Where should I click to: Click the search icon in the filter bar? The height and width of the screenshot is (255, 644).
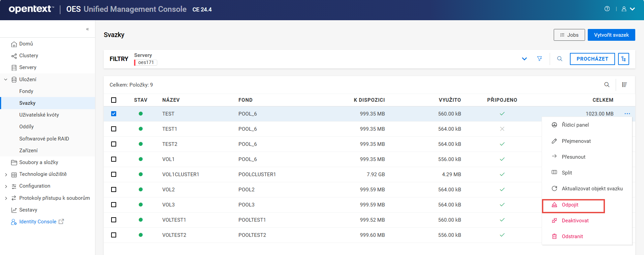click(x=560, y=59)
